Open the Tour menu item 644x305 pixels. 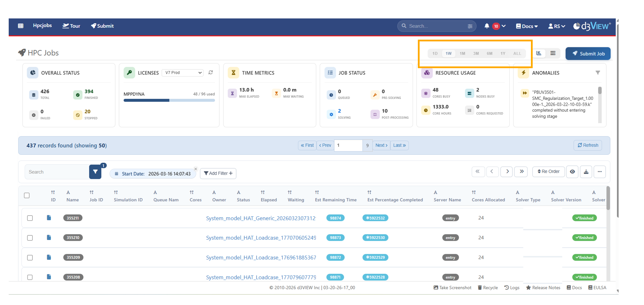pos(71,26)
